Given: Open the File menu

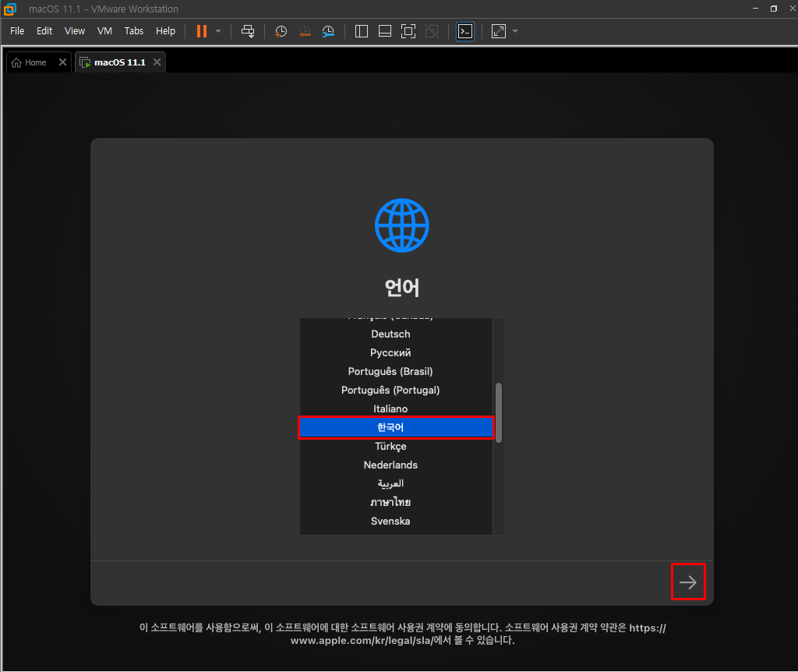Looking at the screenshot, I should click(x=17, y=31).
